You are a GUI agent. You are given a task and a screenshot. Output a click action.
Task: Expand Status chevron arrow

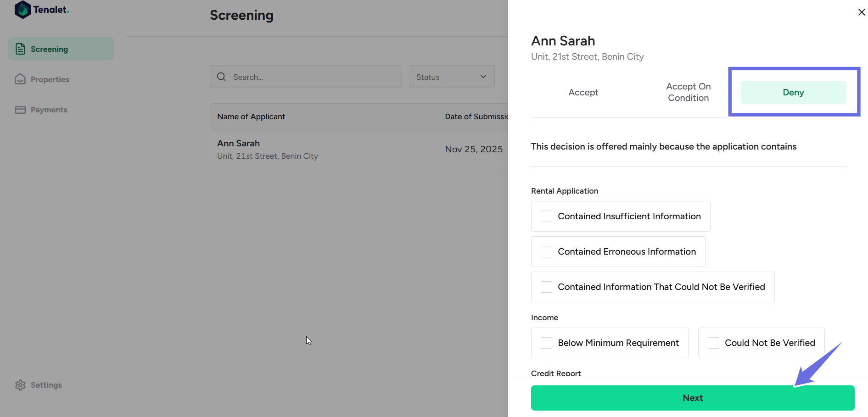(x=483, y=77)
